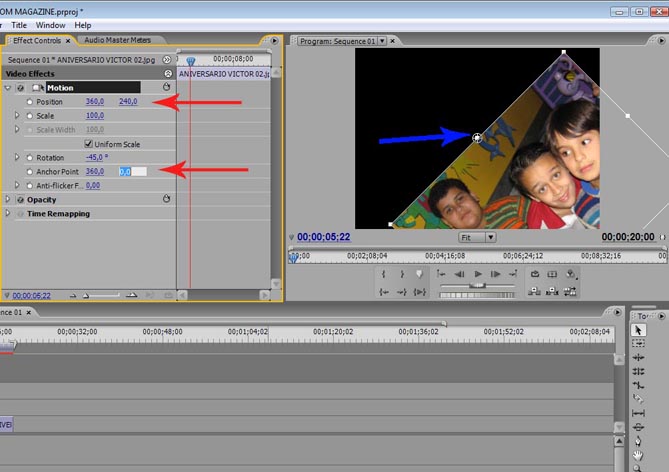Click the Position X value 360,0
Viewport: 669px width, 472px height.
[95, 102]
